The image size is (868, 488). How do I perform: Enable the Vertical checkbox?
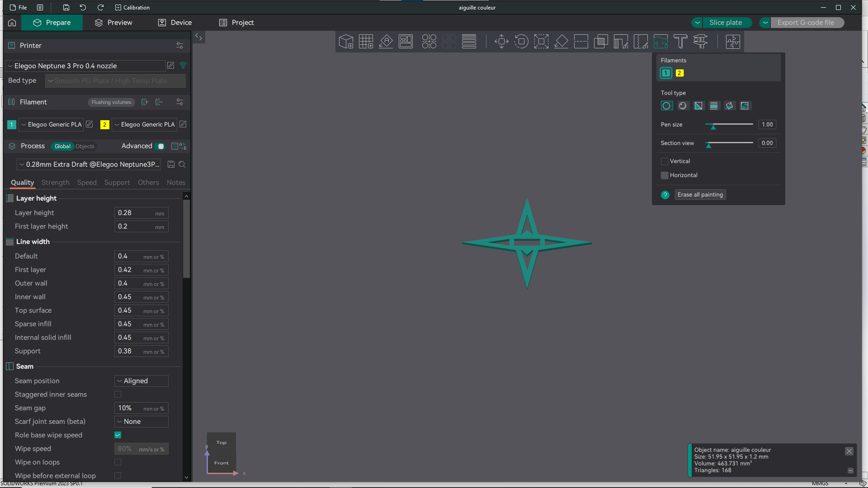click(665, 161)
